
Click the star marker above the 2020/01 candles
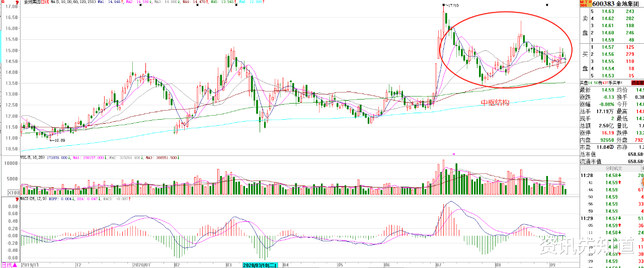click(140, 5)
